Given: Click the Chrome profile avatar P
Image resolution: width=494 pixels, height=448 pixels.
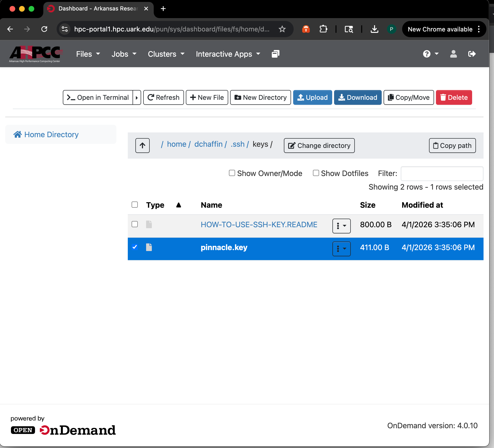Looking at the screenshot, I should [x=391, y=29].
